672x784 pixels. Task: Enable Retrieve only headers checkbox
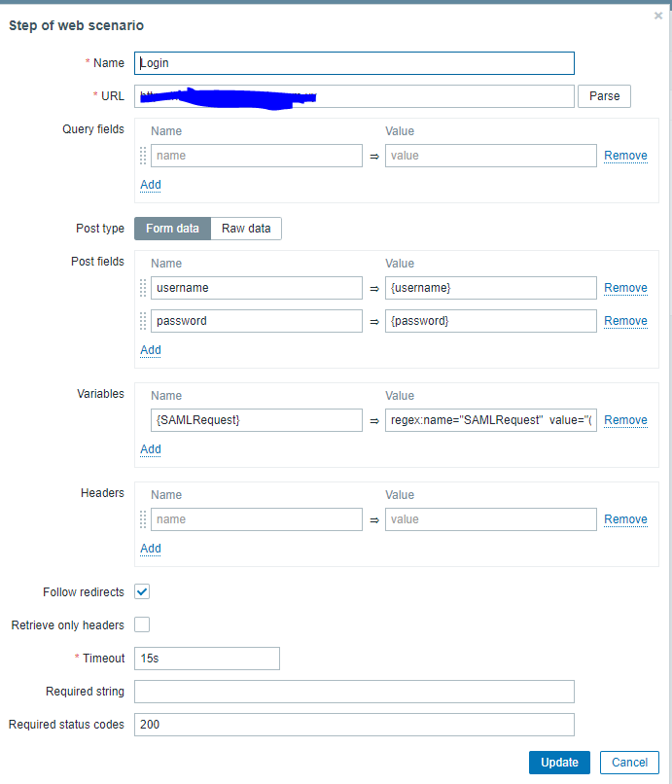tap(142, 624)
